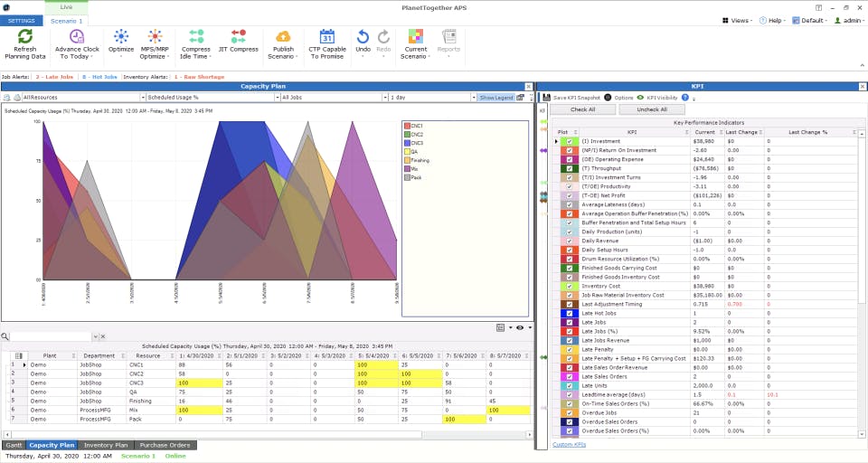Screen dimensions: 868x463
Task: Toggle the Late Jobs KPI checkbox
Action: 569,322
